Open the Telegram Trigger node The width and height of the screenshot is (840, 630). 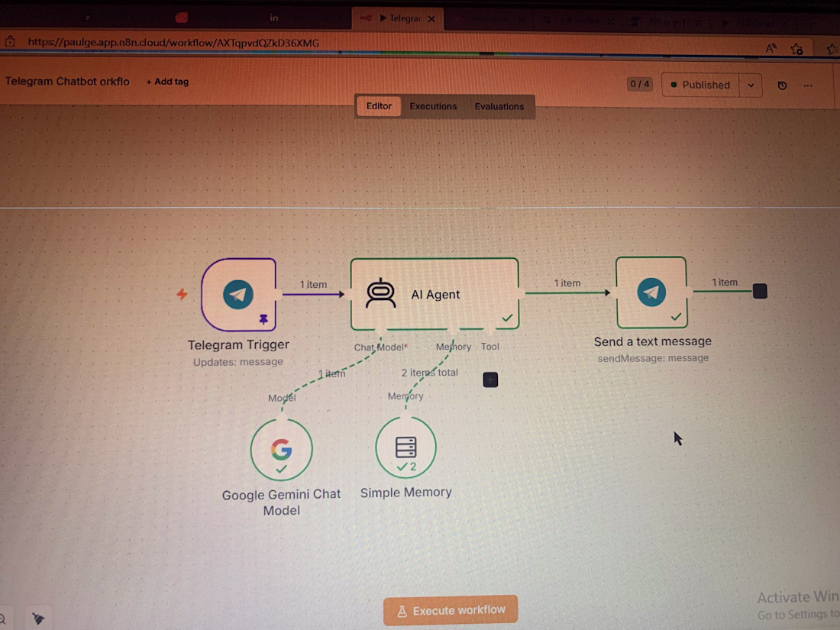[239, 294]
